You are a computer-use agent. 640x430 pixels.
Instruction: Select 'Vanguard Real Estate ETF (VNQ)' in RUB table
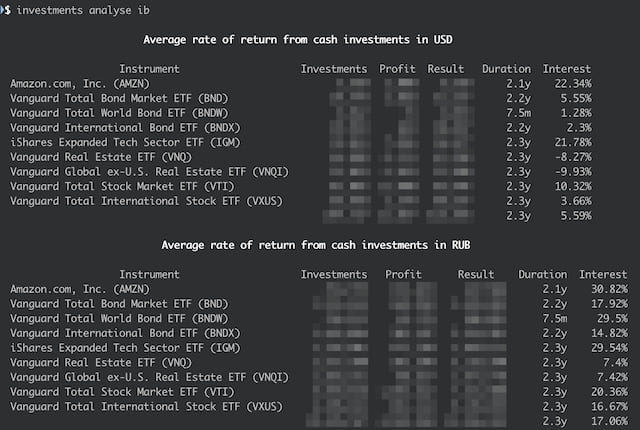(x=101, y=363)
